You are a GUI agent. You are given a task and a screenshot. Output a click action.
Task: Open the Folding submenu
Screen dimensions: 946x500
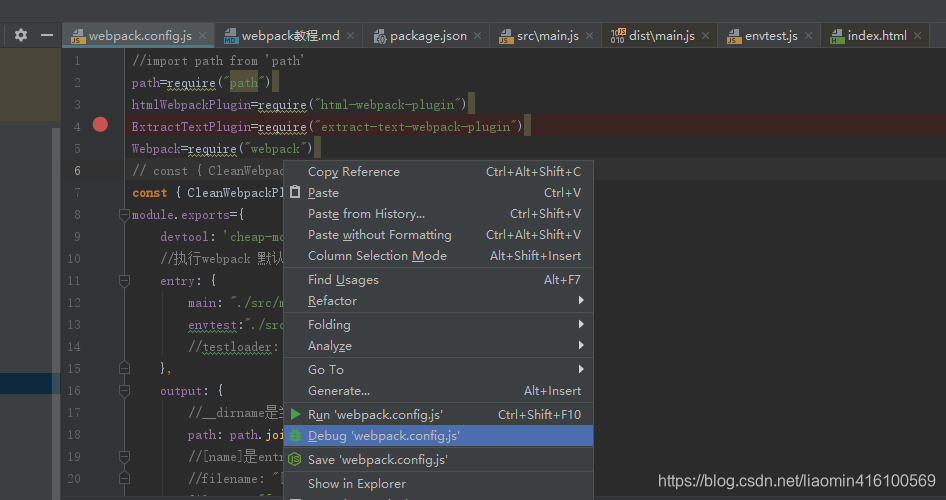(x=439, y=325)
